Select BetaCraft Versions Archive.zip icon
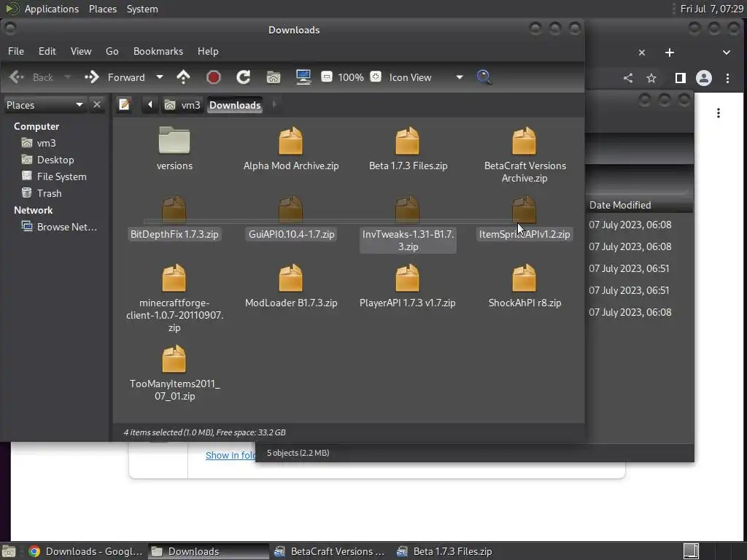 pyautogui.click(x=524, y=141)
